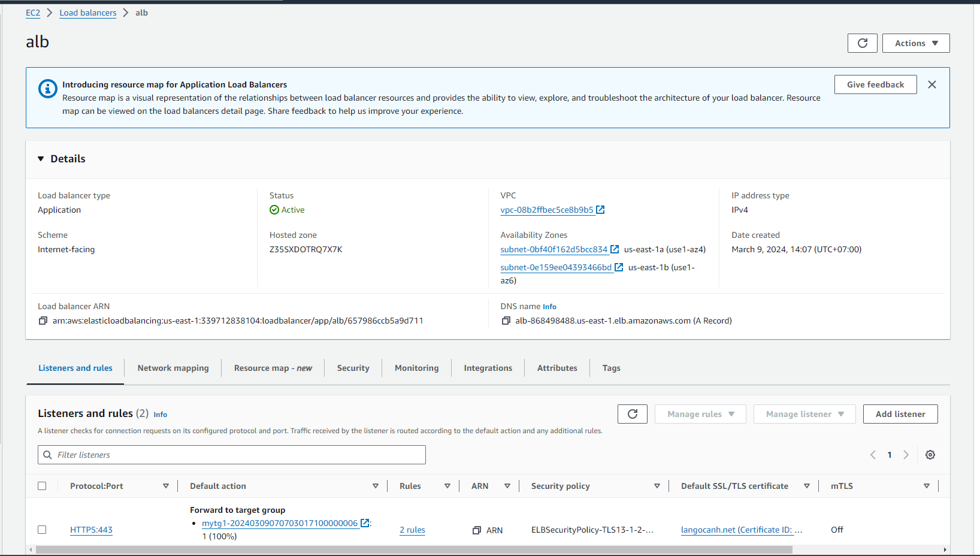This screenshot has width=980, height=556.
Task: Switch to Network mapping tab
Action: 173,368
